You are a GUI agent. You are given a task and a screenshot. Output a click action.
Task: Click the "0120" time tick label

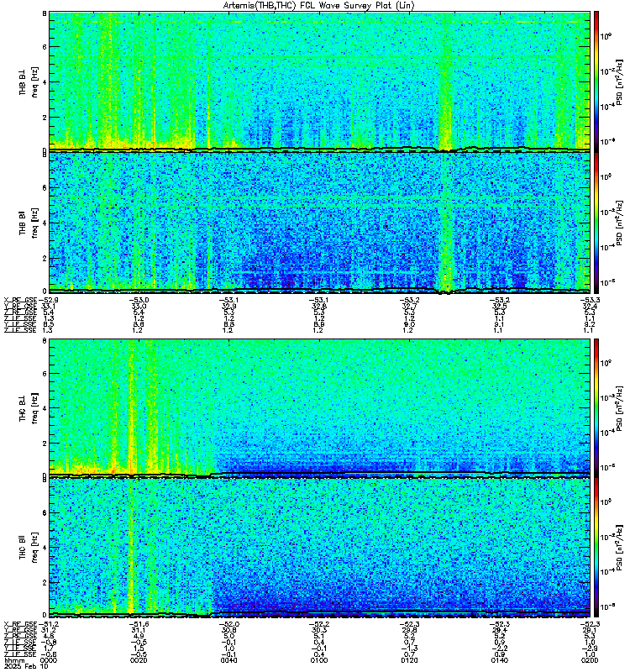point(409,660)
